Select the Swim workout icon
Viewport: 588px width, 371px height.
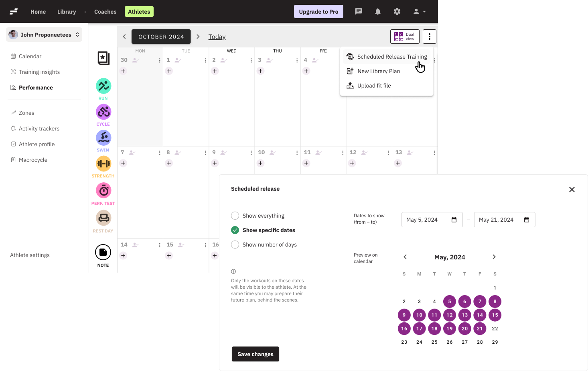pyautogui.click(x=103, y=138)
